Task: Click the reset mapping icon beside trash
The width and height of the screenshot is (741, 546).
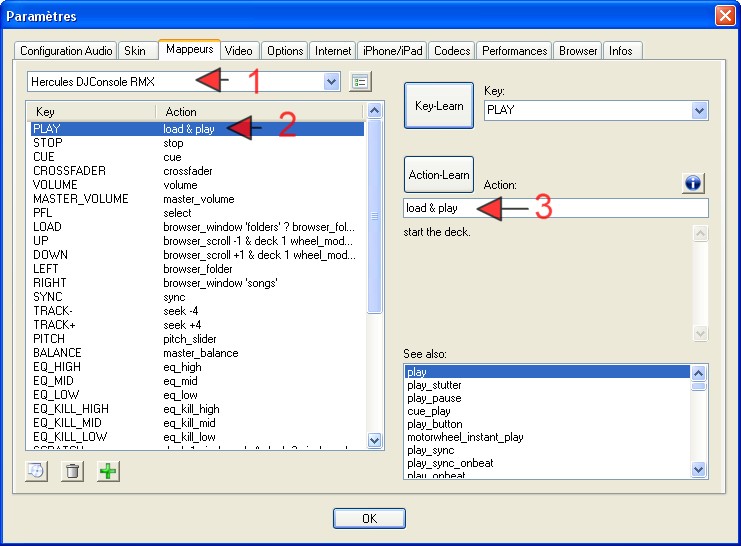Action: tap(37, 471)
